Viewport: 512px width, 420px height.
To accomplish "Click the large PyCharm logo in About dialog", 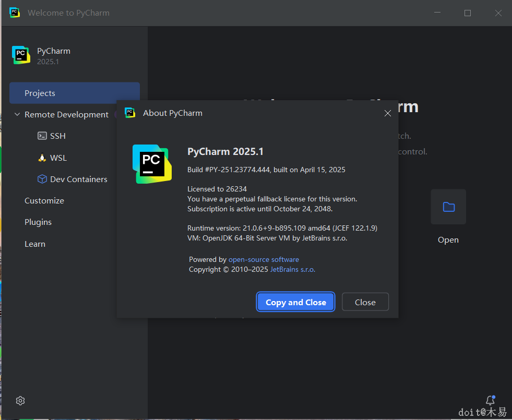I will [152, 164].
